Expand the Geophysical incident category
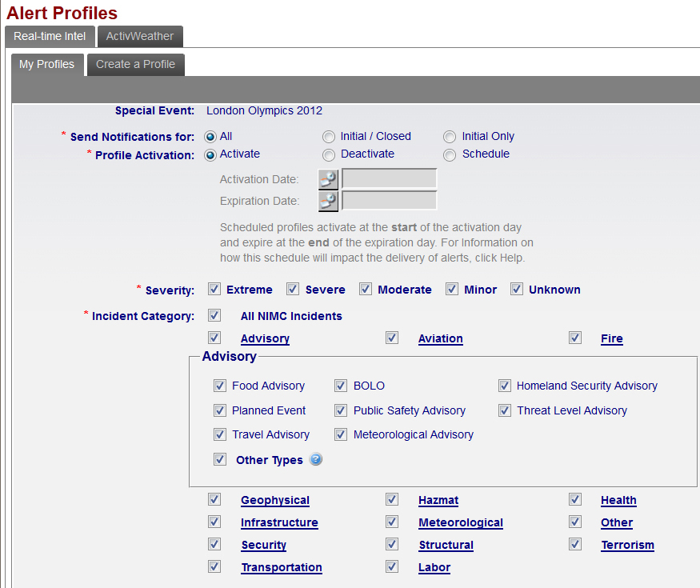This screenshot has width=700, height=588. point(274,500)
